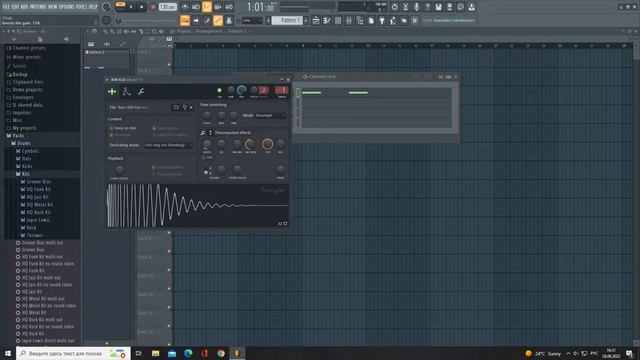Toggle the Ping pong loop option
This screenshot has width=640, height=360.
tap(167, 174)
